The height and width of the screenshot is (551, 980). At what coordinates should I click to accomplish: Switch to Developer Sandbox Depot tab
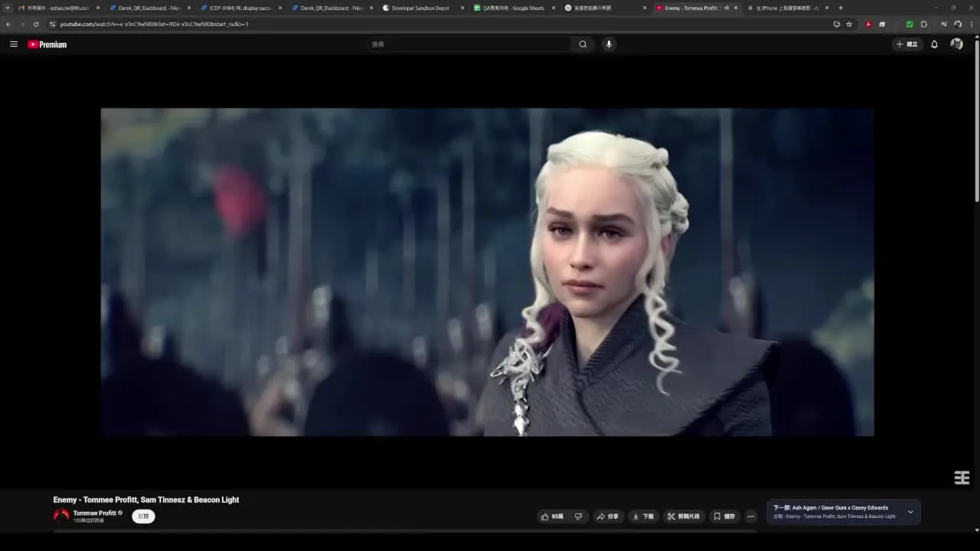(x=423, y=8)
